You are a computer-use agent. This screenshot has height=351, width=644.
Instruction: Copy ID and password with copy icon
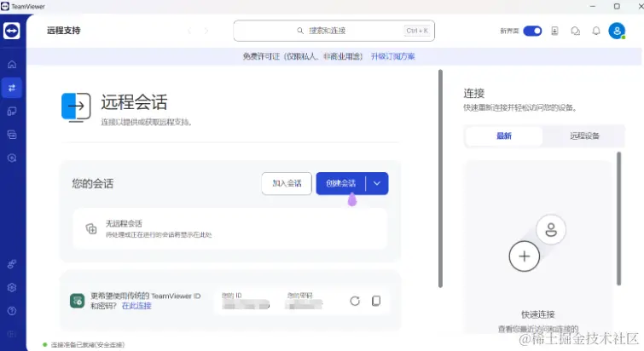point(376,301)
